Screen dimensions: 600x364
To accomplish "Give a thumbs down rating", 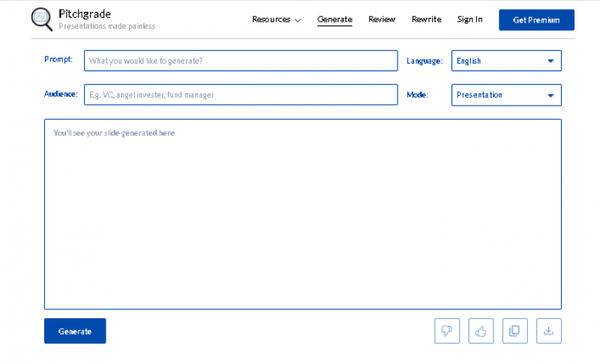I will click(447, 330).
